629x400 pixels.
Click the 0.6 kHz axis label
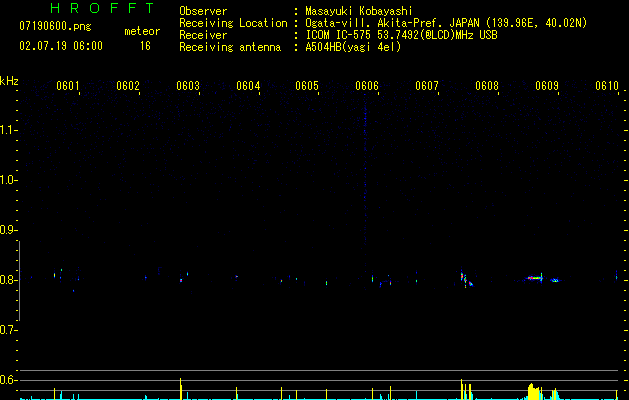[8, 380]
